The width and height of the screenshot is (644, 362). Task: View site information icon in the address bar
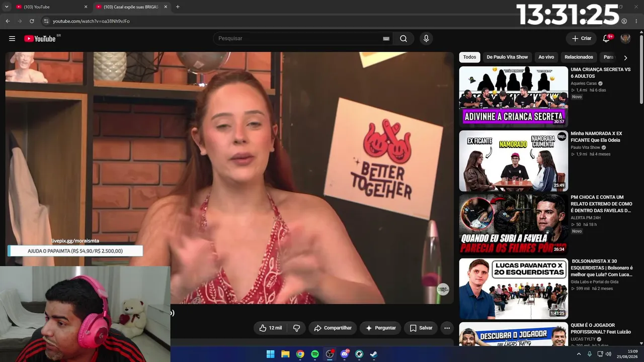pos(46,21)
